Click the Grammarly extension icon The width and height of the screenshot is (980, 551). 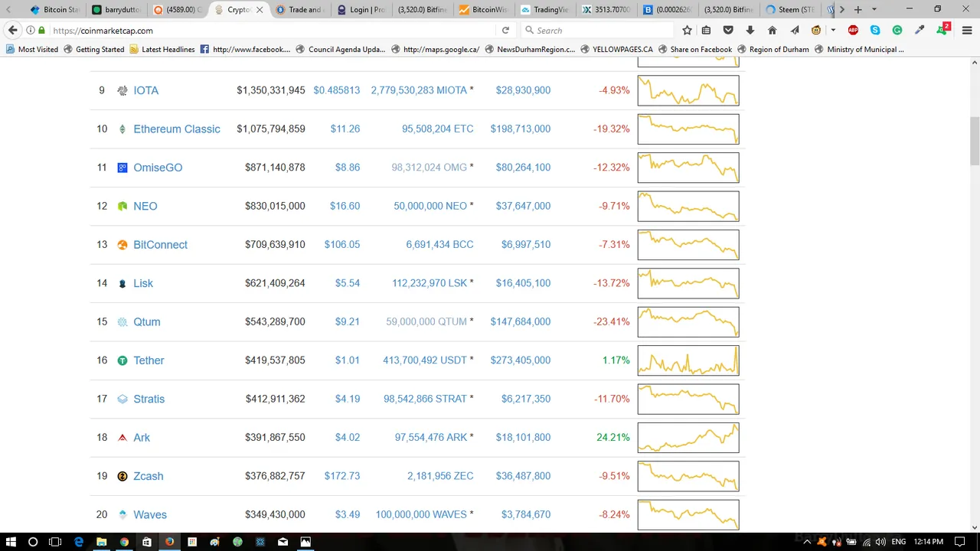coord(897,31)
